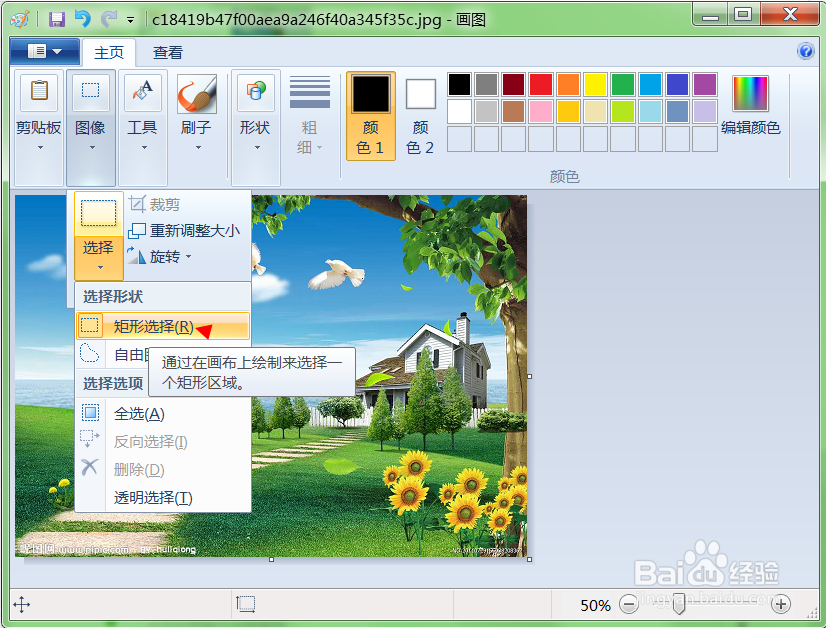This screenshot has height=628, width=826.
Task: Select the 刷子 brush tool icon
Action: [197, 94]
